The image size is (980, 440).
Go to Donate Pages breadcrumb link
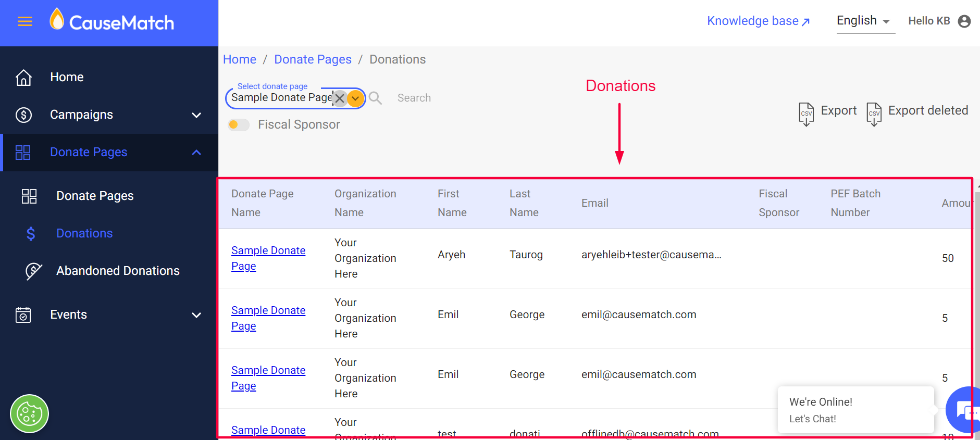click(313, 59)
